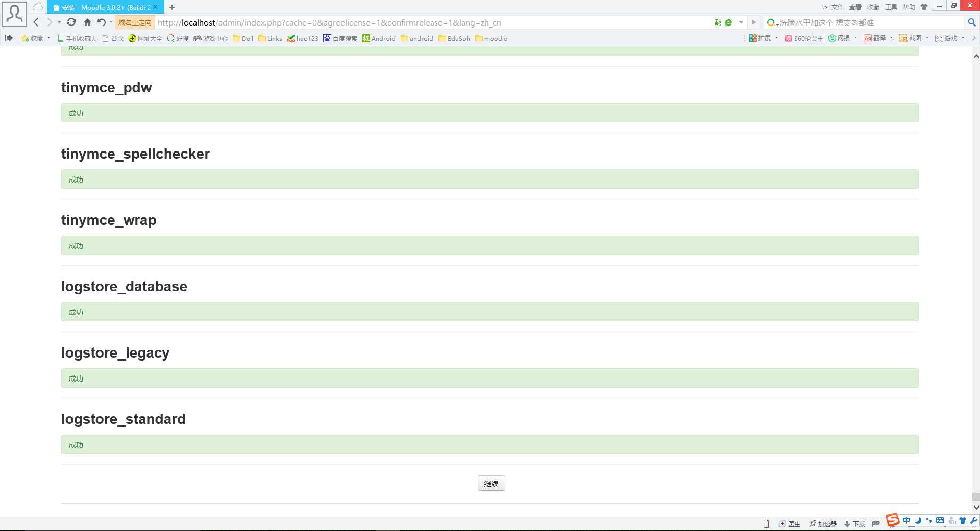980x531 pixels.
Task: Open the Android bookmark with green icon
Action: tap(379, 38)
